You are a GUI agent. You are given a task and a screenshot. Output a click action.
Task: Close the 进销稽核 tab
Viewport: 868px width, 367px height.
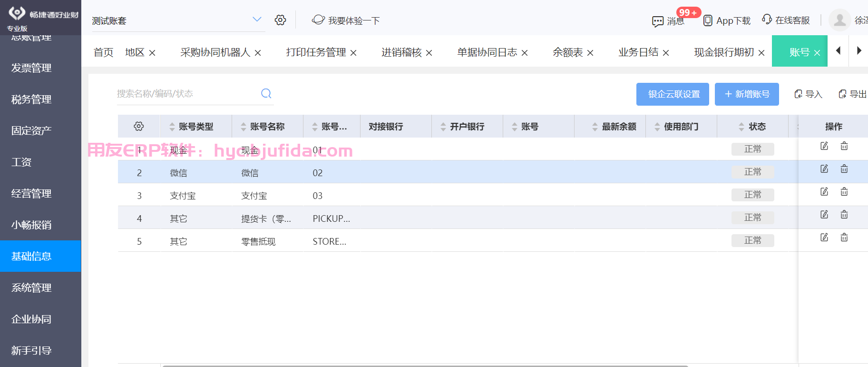[x=429, y=53]
